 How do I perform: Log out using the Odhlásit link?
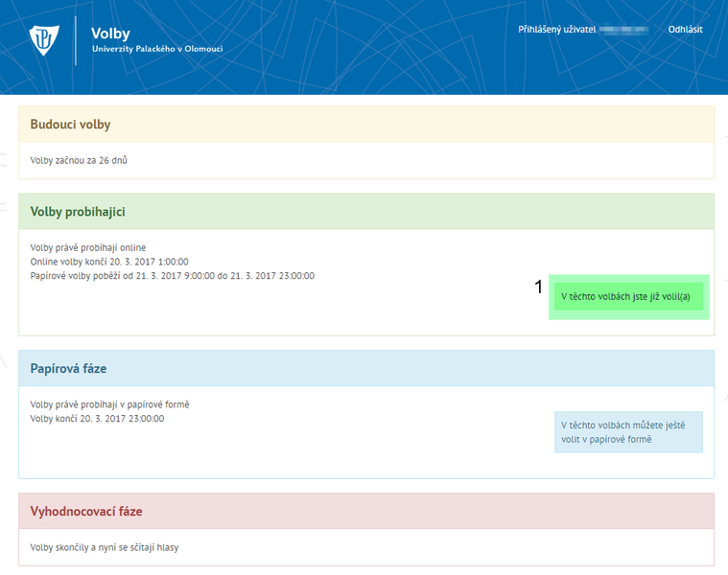click(685, 30)
